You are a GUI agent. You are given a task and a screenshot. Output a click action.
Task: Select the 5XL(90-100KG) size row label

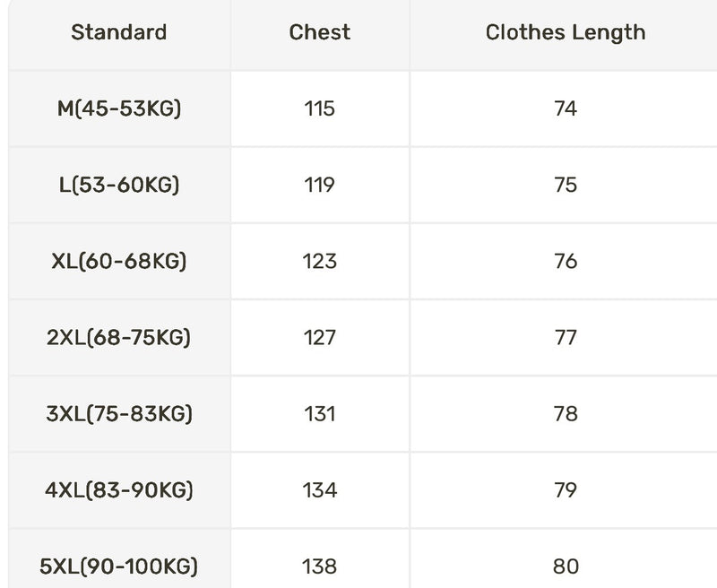119,566
